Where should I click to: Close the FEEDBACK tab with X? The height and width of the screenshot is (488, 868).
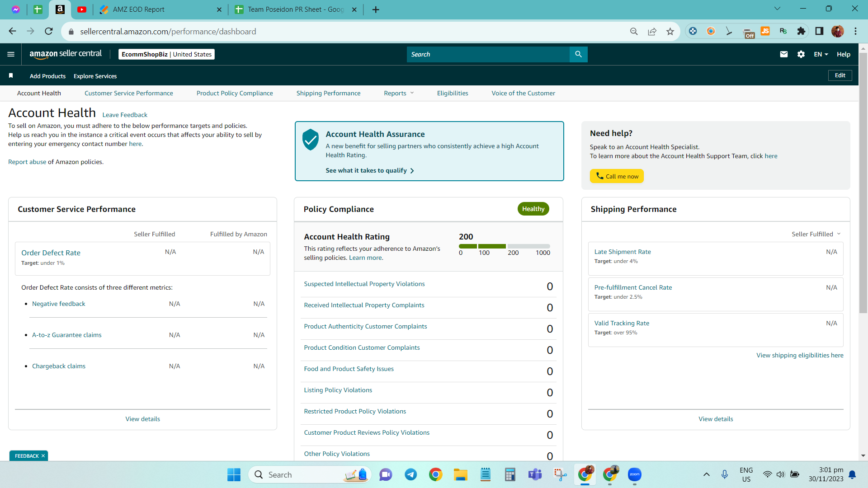tap(43, 456)
